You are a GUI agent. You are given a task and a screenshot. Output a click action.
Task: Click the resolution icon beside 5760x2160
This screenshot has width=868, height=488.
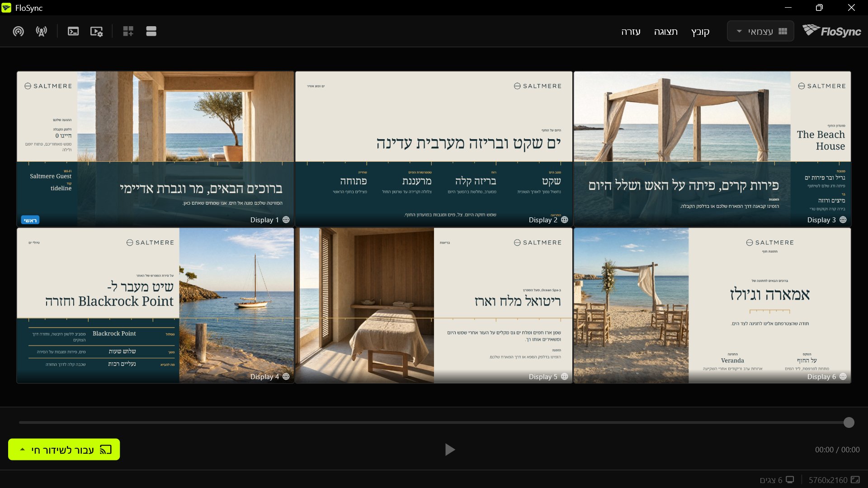pyautogui.click(x=855, y=480)
